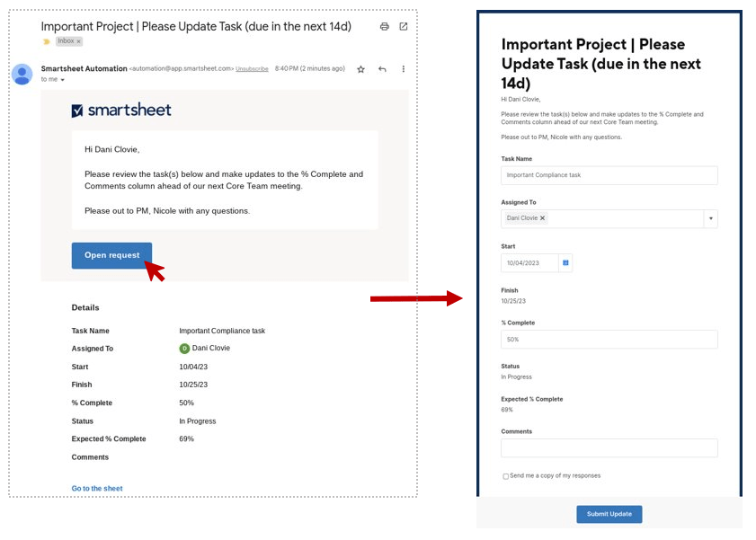This screenshot has height=540, width=756.
Task: Click the sender's profile avatar
Action: click(22, 74)
